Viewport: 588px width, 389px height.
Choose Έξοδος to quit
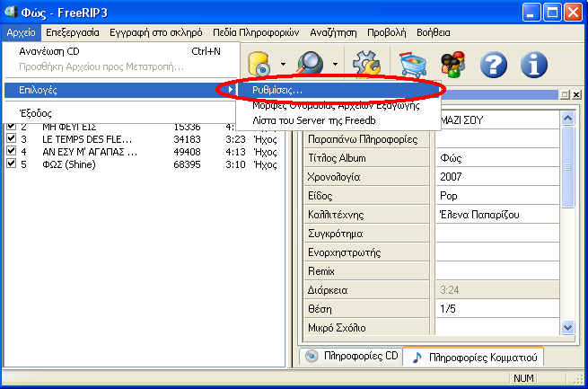coord(121,113)
